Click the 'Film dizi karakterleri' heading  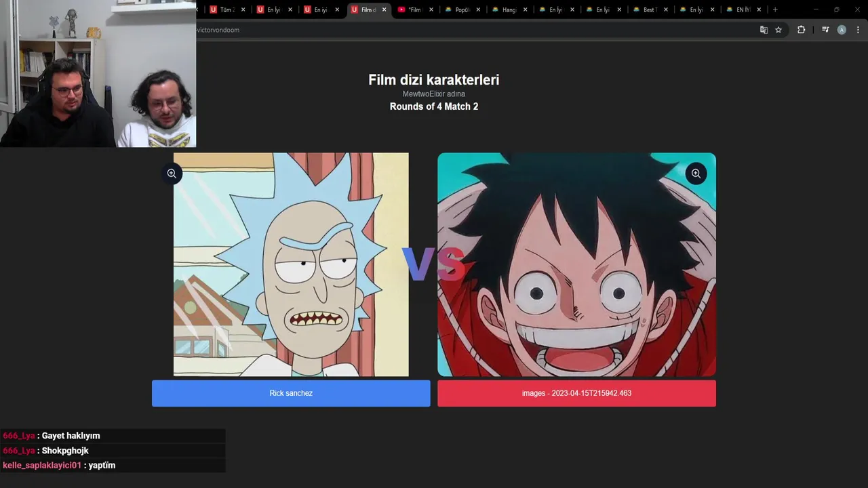click(434, 80)
